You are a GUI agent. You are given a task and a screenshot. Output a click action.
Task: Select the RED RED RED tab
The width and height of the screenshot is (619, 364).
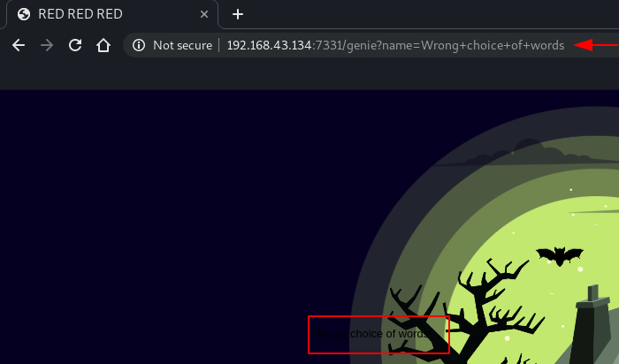111,14
